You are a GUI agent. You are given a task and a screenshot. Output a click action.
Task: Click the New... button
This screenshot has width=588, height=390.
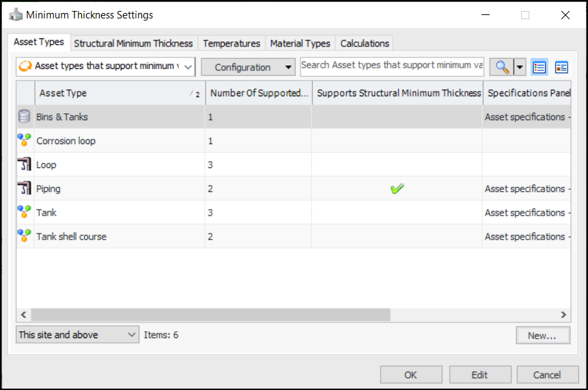(542, 335)
